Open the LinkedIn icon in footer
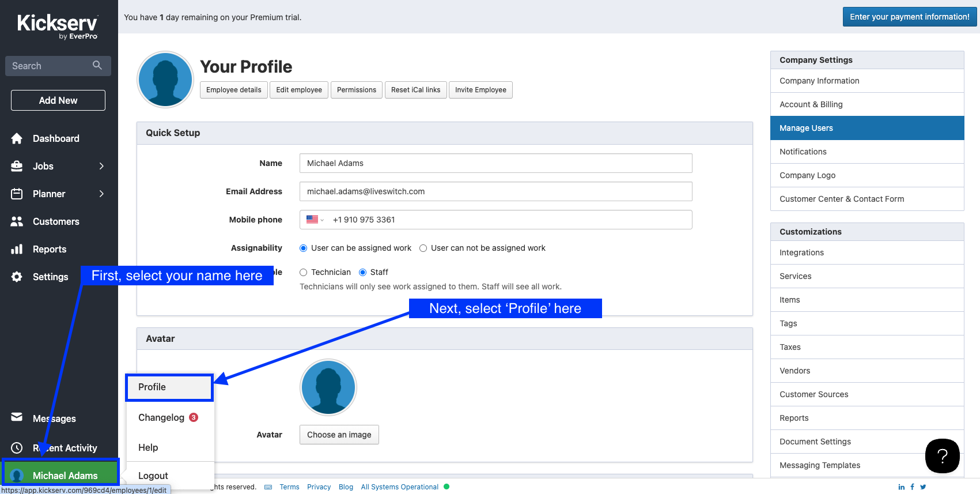Screen dimensions: 980x494 click(902, 487)
